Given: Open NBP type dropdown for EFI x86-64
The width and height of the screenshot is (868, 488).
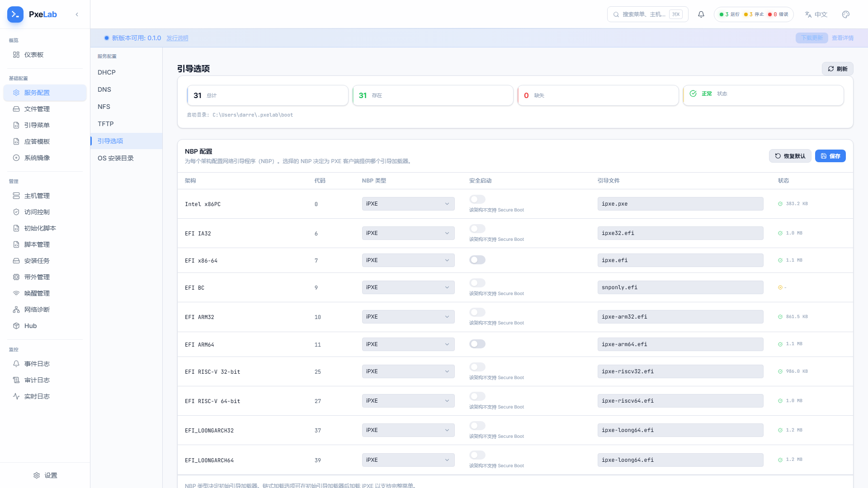Looking at the screenshot, I should pos(408,260).
